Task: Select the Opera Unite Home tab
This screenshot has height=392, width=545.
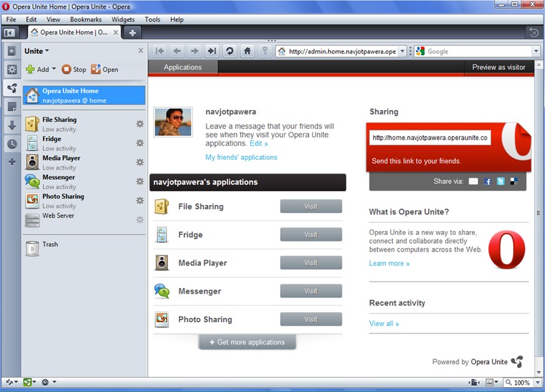Action: tap(74, 33)
